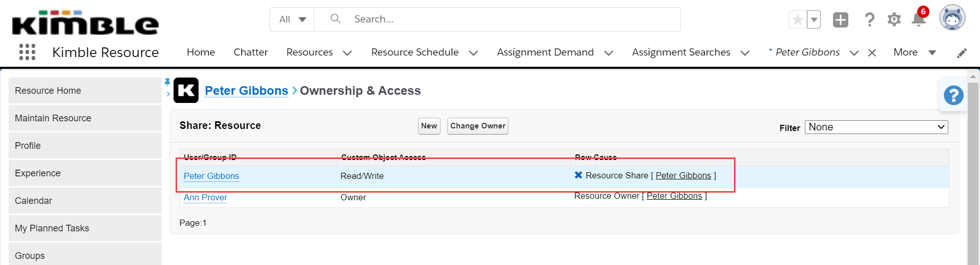980x265 pixels.
Task: Expand the Resources tab menu chevron
Action: [x=348, y=53]
